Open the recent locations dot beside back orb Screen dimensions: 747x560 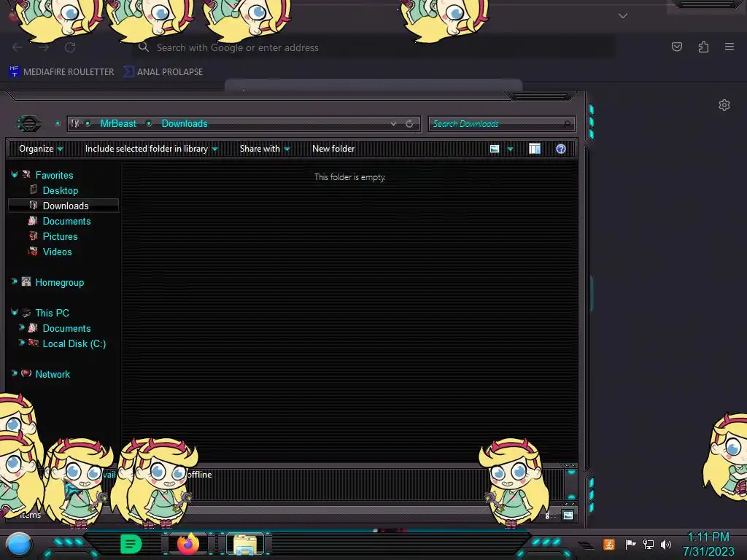tap(58, 124)
